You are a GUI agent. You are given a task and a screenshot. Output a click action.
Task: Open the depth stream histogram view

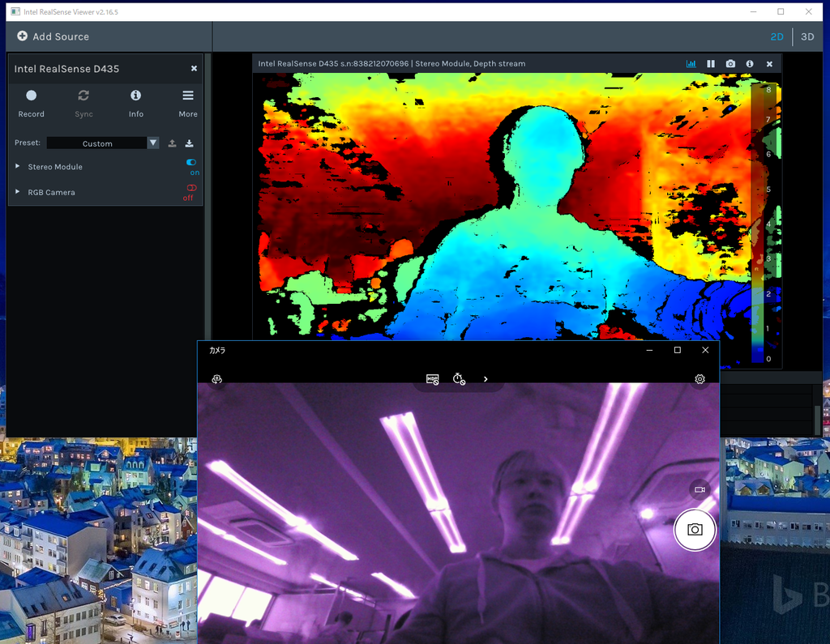click(691, 63)
